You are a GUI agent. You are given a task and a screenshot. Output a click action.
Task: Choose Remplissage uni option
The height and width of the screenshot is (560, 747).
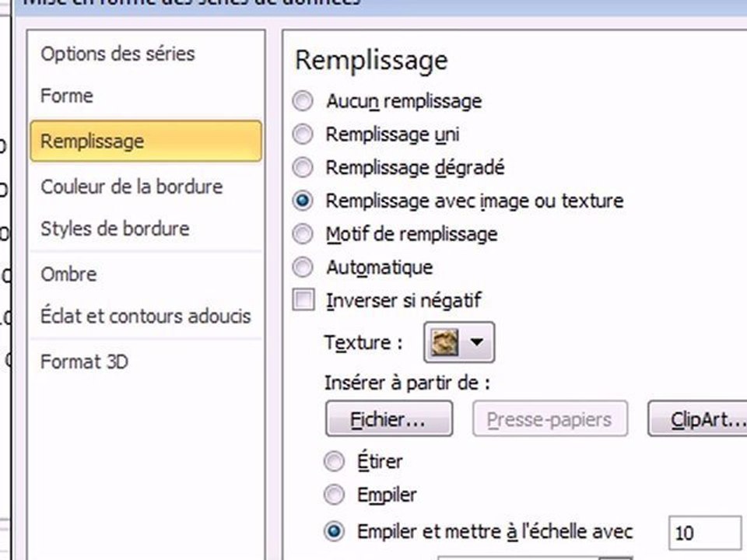[303, 135]
